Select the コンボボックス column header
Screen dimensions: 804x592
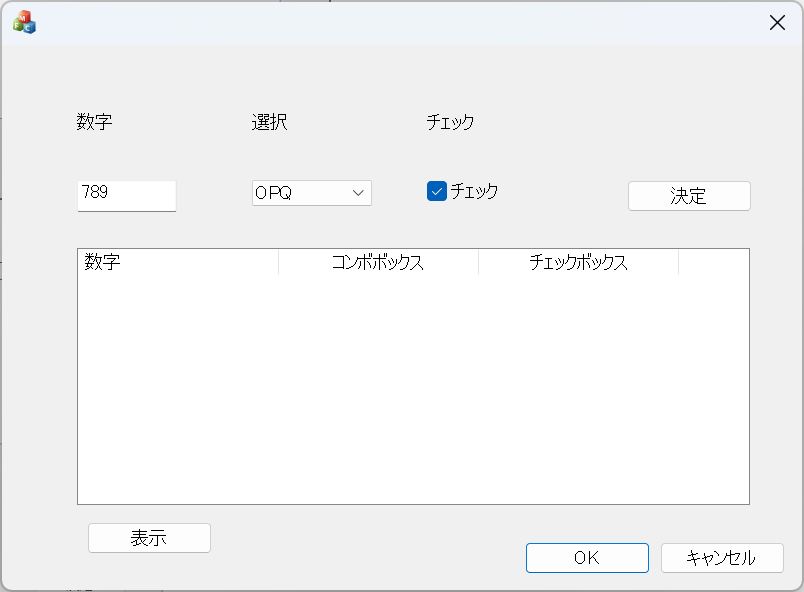coord(378,262)
